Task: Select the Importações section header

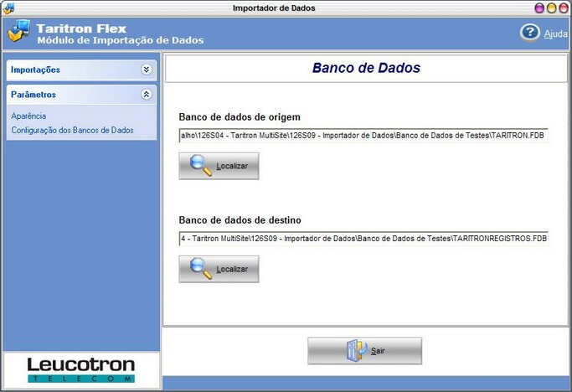Action: coord(81,70)
